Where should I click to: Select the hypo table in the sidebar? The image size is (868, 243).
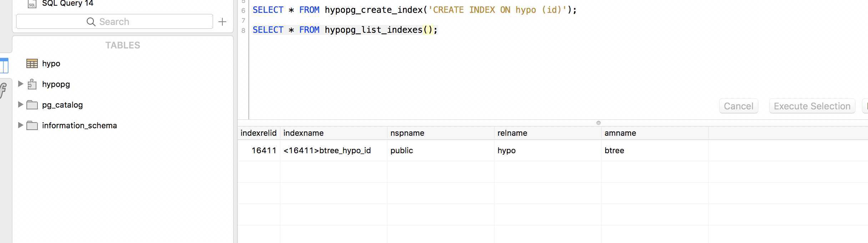[x=51, y=63]
